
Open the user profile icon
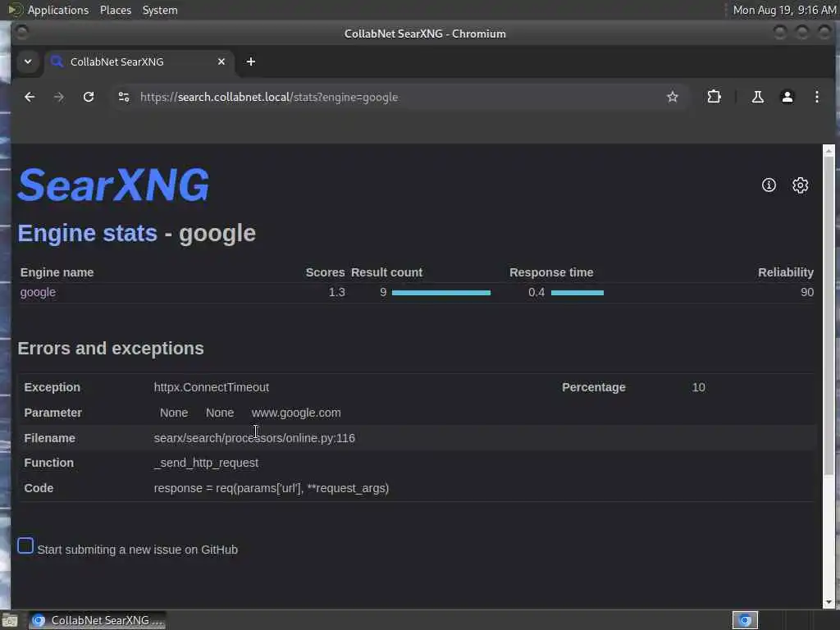787,97
